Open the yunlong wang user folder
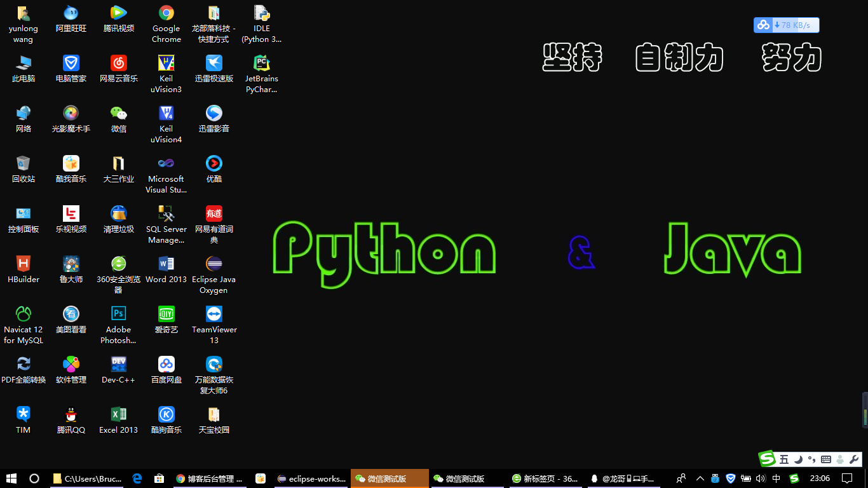Image resolution: width=868 pixels, height=488 pixels. [x=24, y=24]
